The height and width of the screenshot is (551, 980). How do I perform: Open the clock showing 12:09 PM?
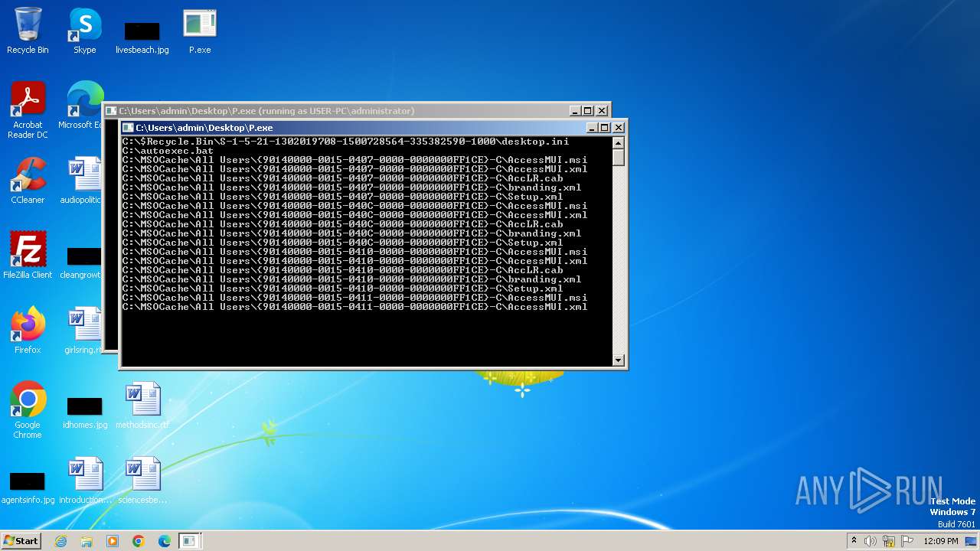[941, 541]
